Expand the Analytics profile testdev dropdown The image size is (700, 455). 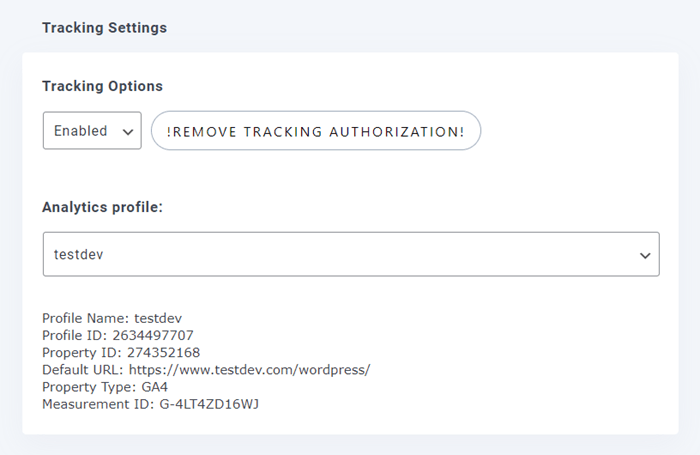click(x=350, y=254)
